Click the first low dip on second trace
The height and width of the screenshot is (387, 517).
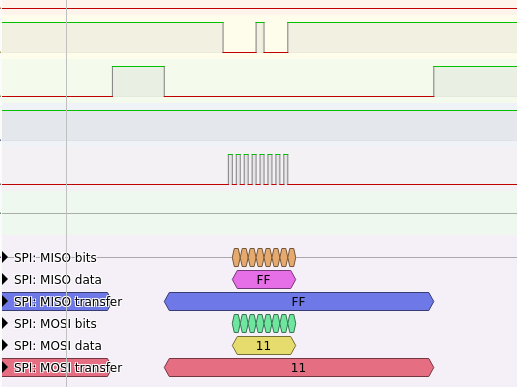pyautogui.click(x=240, y=37)
